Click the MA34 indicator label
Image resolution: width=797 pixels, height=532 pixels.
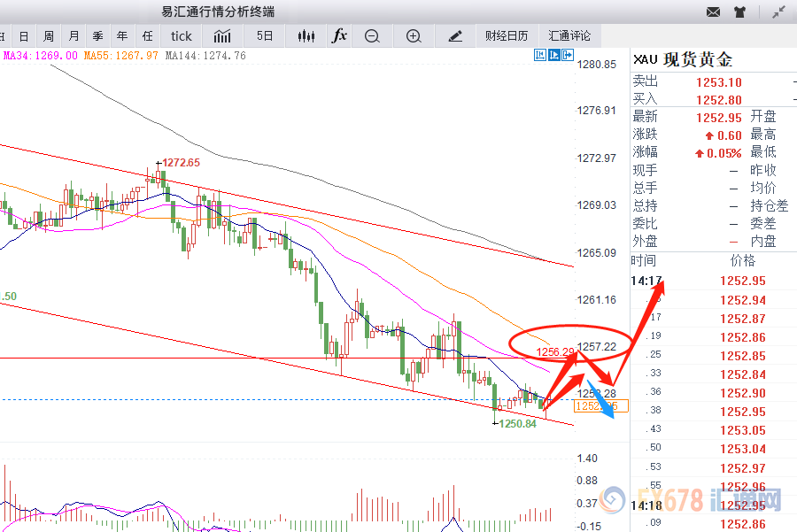click(41, 56)
